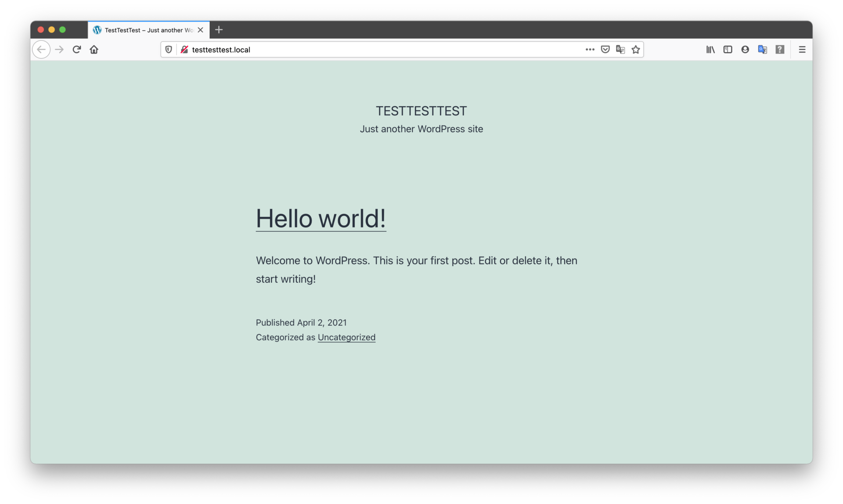Click the yellow minimize window button

[x=51, y=30]
